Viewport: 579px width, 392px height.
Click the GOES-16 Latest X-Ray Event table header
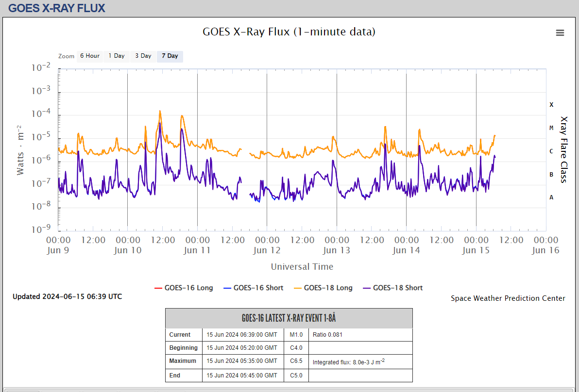(289, 318)
